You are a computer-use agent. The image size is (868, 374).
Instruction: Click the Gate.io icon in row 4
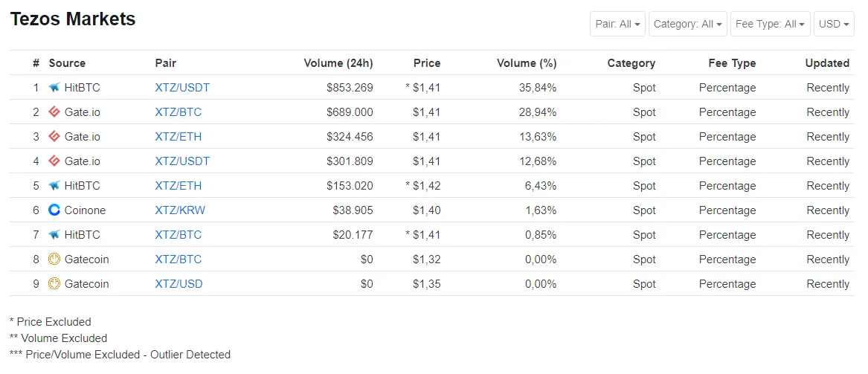point(54,161)
